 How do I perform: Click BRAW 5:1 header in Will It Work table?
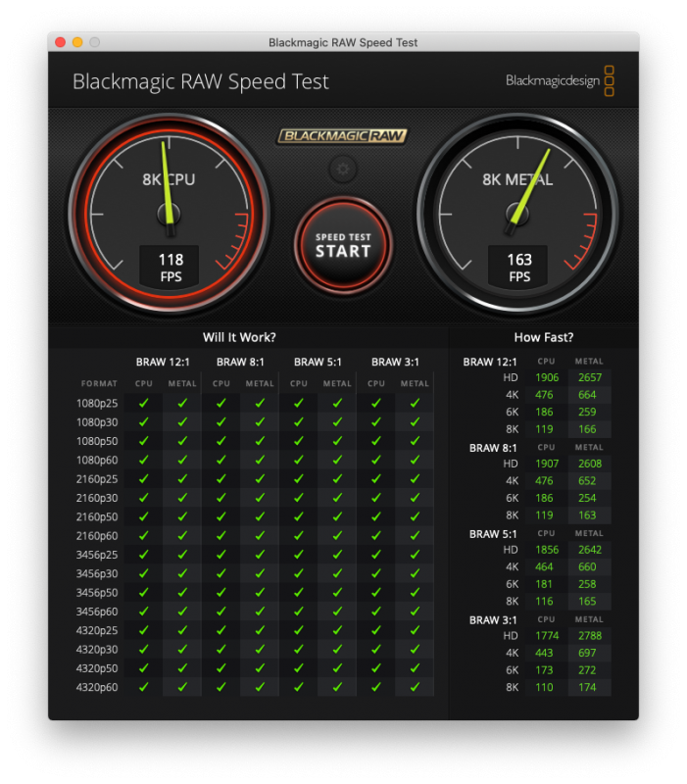coord(318,362)
